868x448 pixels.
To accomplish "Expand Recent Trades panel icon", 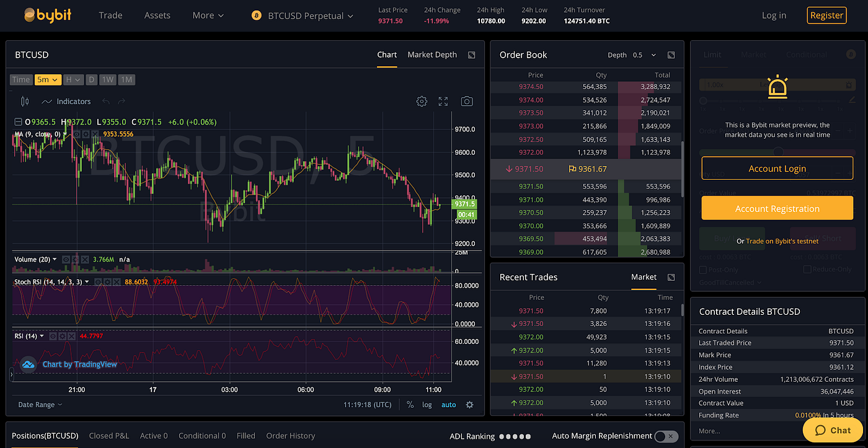I will 671,277.
